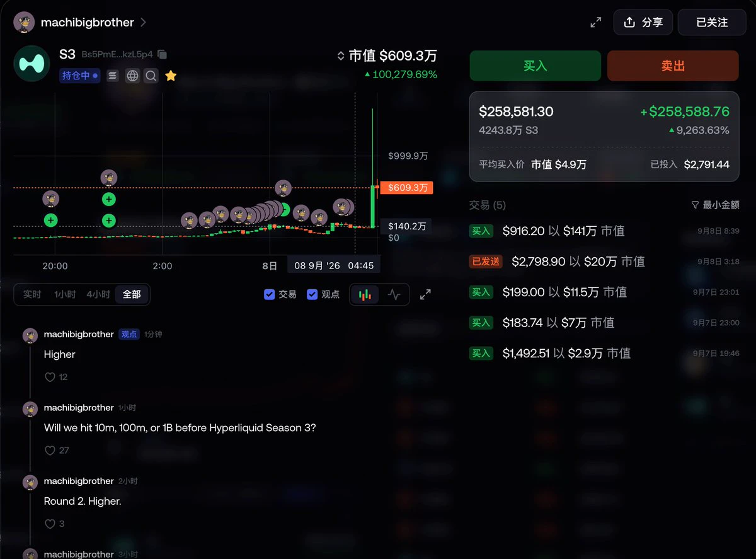The image size is (756, 559).
Task: Like the 'Round 2. Higher.' post
Action: coord(50,524)
